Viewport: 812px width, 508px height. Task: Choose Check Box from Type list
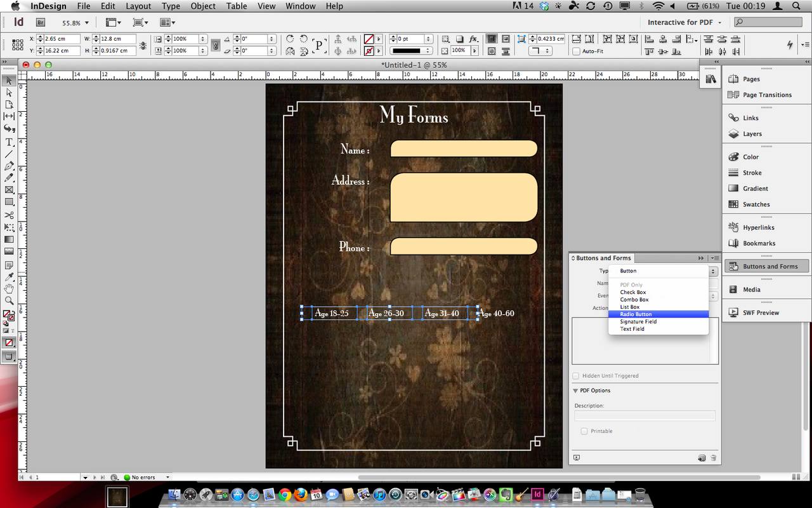[x=658, y=292]
